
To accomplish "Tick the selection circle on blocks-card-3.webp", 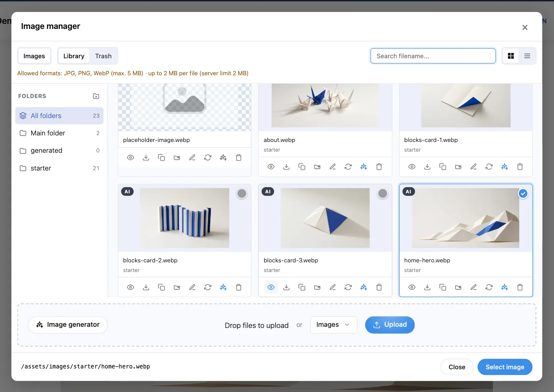I will tap(383, 194).
